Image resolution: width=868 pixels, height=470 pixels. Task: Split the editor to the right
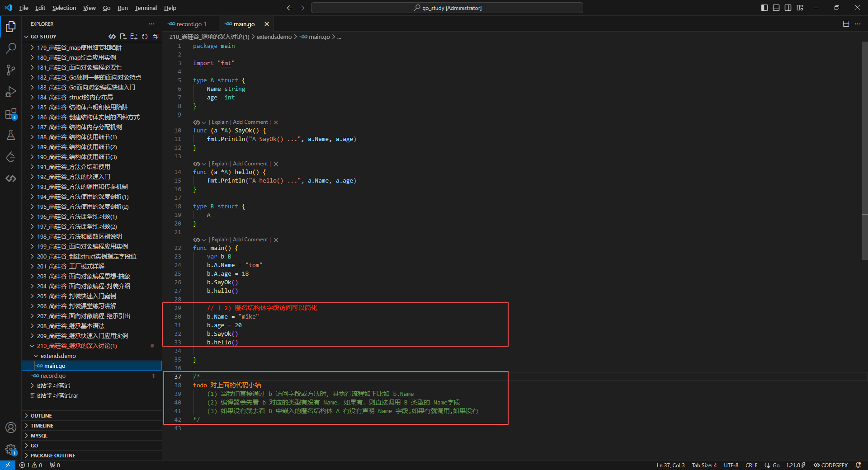coord(846,24)
